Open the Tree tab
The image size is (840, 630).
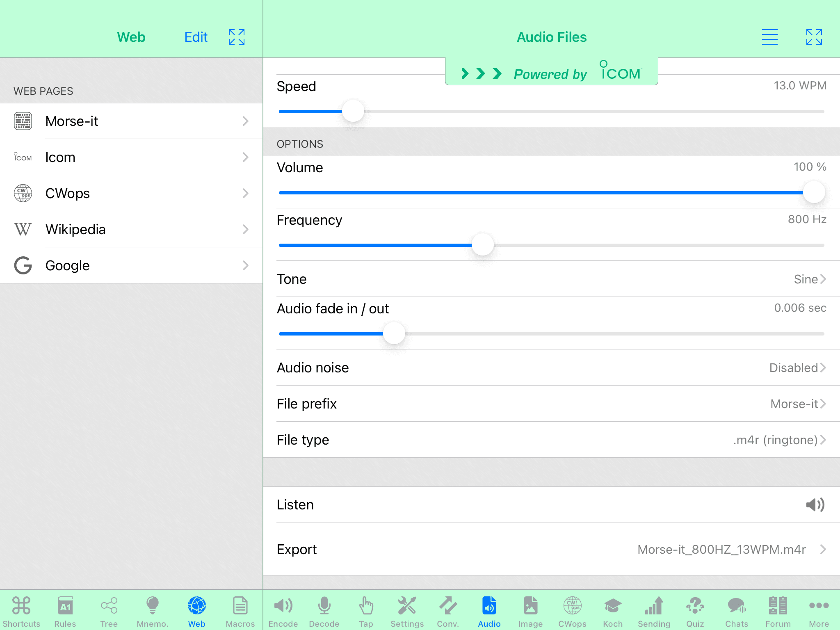(109, 612)
